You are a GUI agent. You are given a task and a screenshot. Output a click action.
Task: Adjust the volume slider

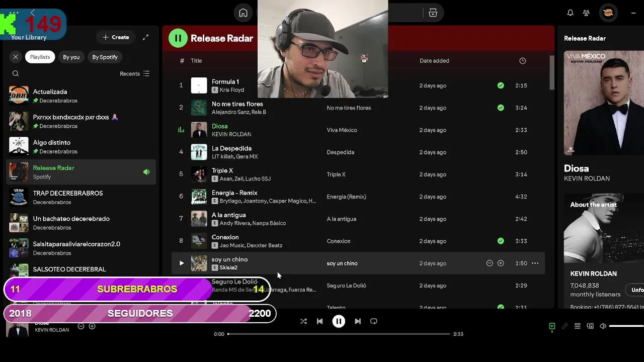pos(626,326)
